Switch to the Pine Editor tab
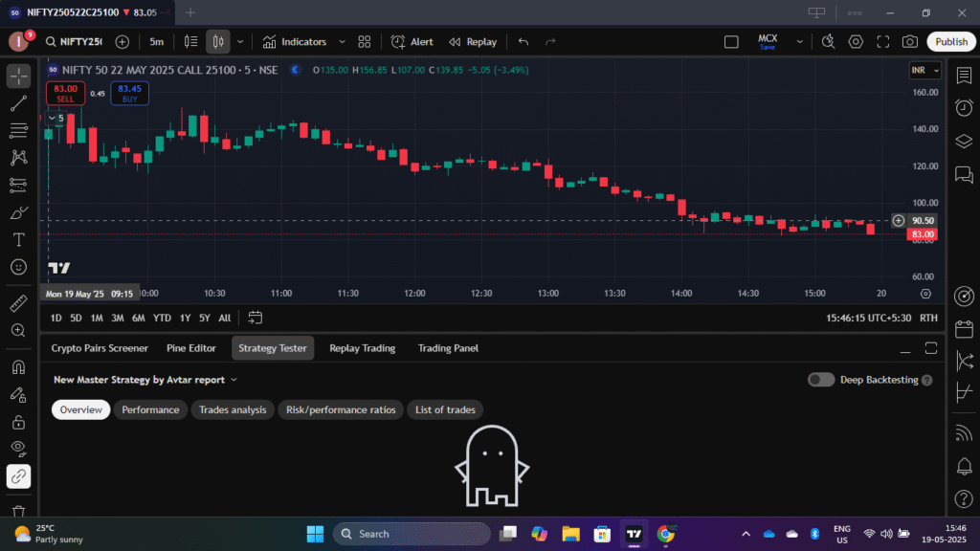Viewport: 980px width, 551px height. [190, 348]
